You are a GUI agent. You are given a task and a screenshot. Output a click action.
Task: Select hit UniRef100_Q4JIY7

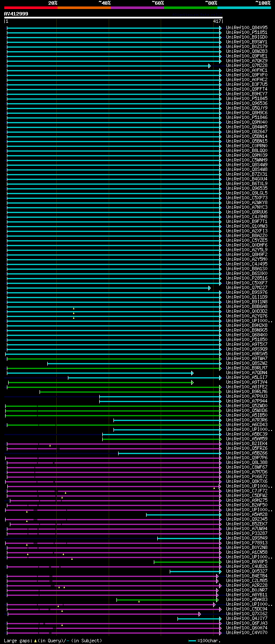[246, 618]
